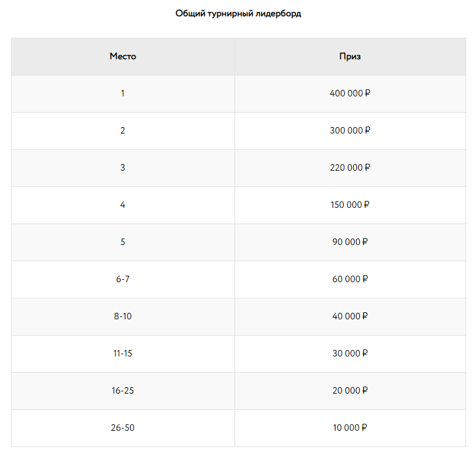The image size is (476, 454).
Task: Click the 30 000 ₽ prize cell
Action: click(x=350, y=354)
